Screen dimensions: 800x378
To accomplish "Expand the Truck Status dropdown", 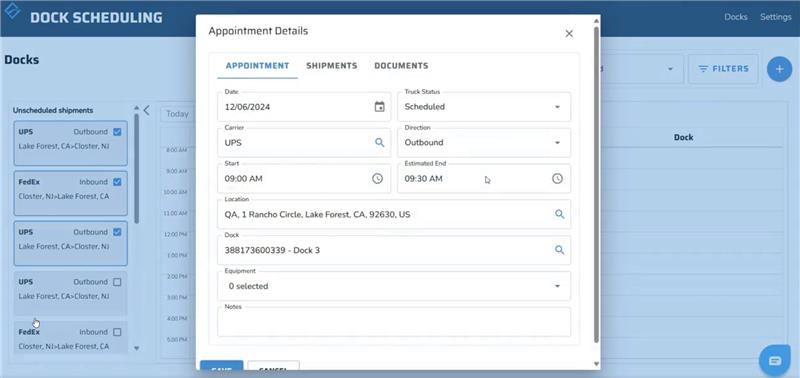I will (x=557, y=107).
